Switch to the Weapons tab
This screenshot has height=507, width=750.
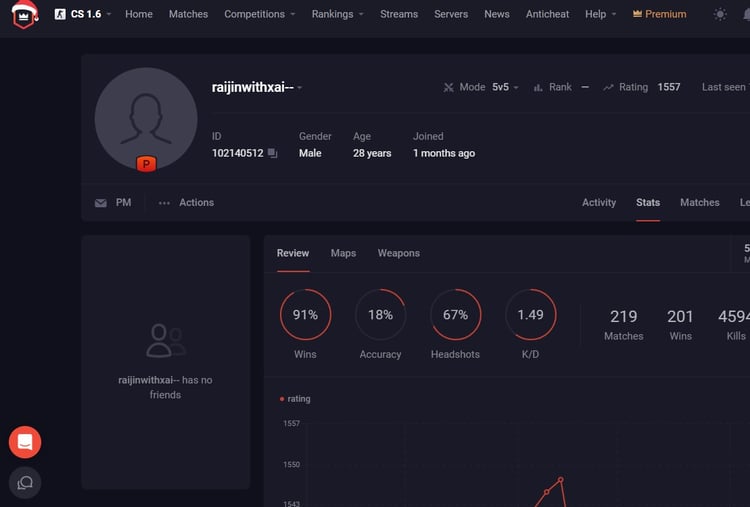(x=398, y=253)
